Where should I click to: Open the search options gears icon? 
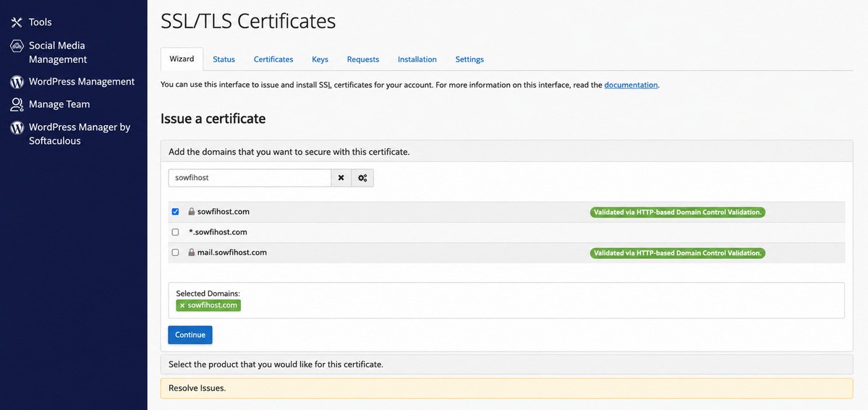(362, 178)
